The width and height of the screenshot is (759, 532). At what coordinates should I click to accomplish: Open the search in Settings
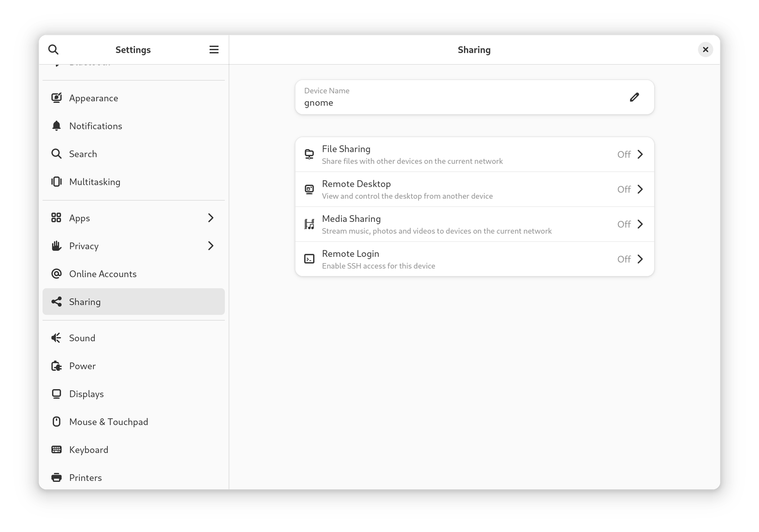point(53,49)
